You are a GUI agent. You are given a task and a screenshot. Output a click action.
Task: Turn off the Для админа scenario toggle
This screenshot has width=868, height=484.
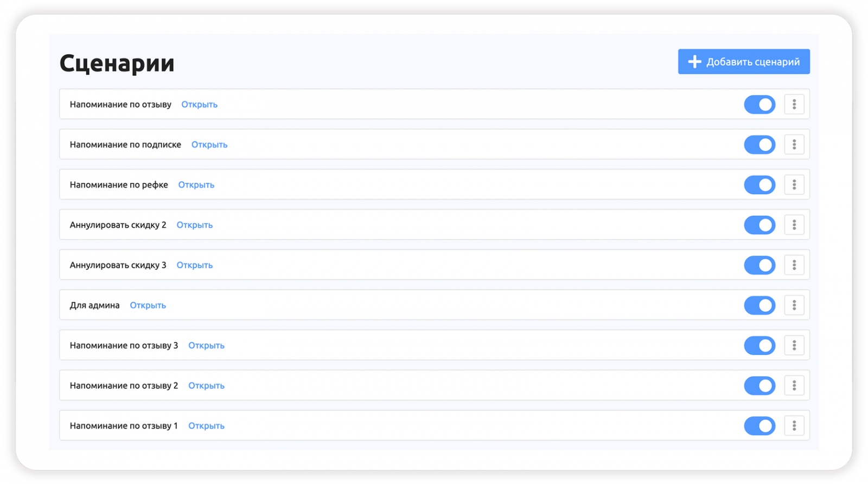[759, 305]
